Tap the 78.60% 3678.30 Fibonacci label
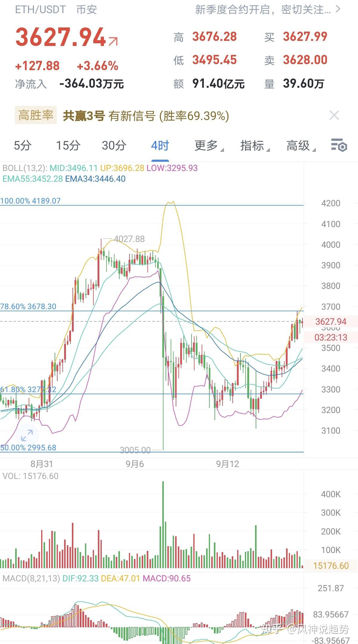Image resolution: width=358 pixels, height=644 pixels. 28,306
